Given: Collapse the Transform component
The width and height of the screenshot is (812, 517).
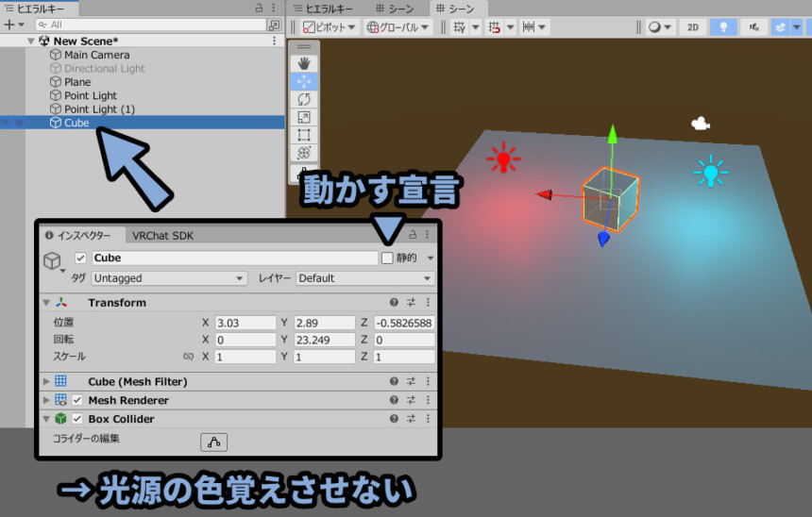Looking at the screenshot, I should coord(46,303).
